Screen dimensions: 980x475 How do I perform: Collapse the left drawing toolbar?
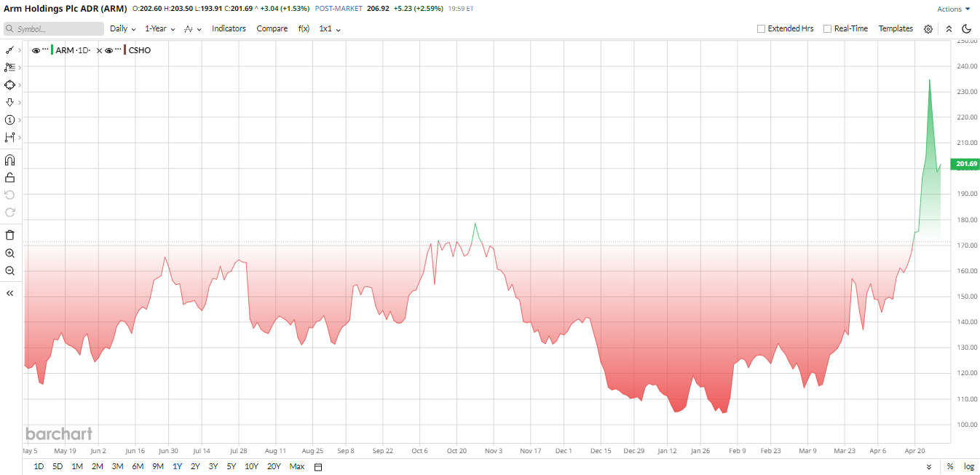(x=10, y=293)
